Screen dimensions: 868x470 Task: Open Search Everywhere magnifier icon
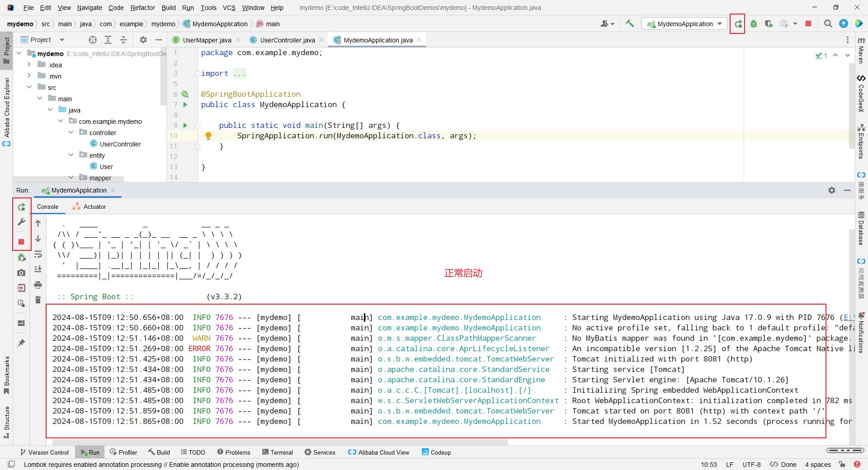pos(828,24)
